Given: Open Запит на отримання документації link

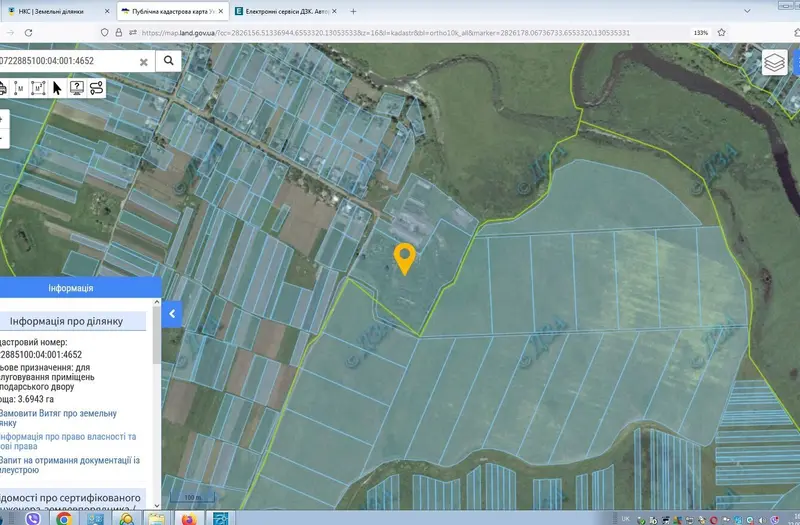Looking at the screenshot, I should point(69,465).
